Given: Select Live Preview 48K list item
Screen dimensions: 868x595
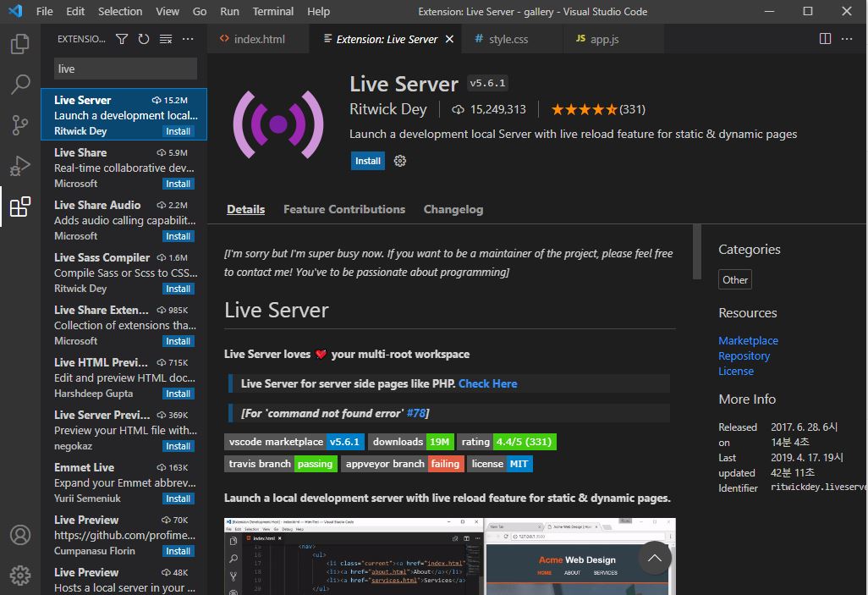Looking at the screenshot, I should 124,580.
